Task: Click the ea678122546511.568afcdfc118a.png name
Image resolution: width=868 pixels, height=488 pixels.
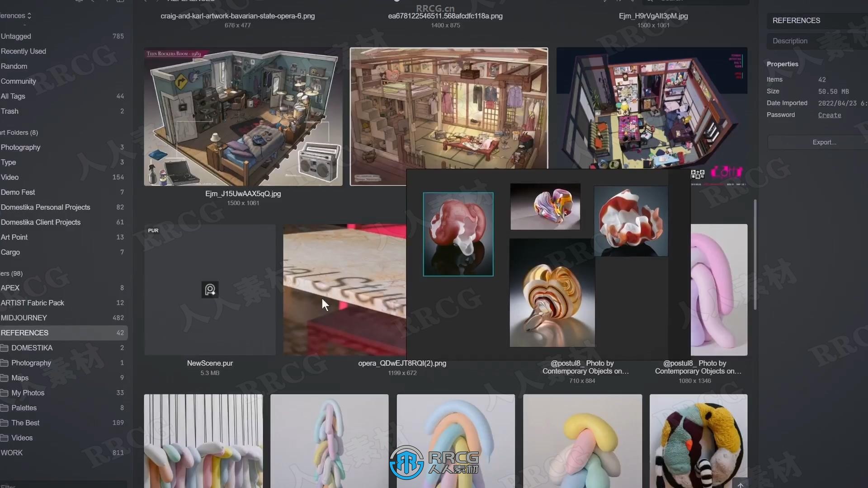Action: tap(445, 16)
